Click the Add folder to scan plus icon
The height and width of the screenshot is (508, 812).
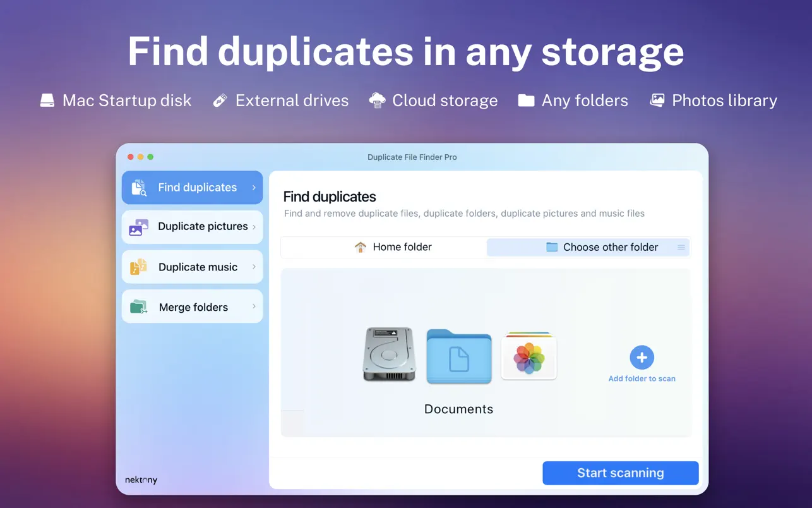click(x=642, y=357)
